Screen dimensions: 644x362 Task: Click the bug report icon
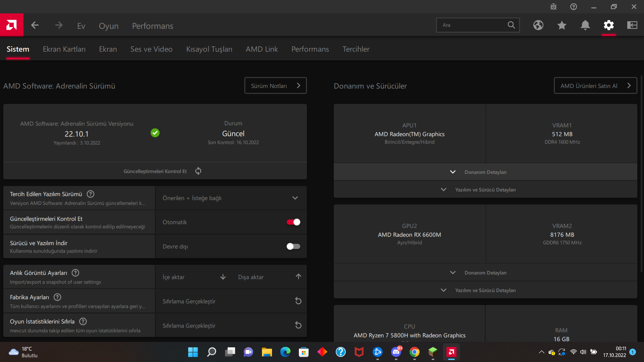553,7
